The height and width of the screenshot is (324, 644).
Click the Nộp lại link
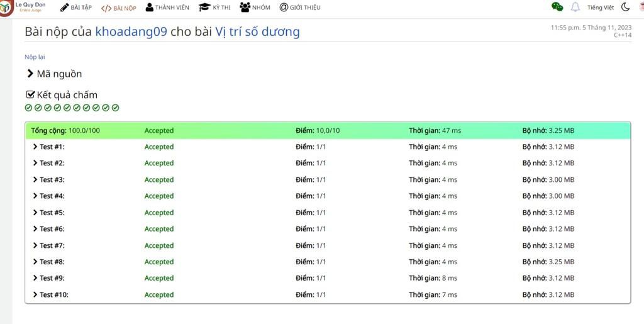click(x=35, y=57)
